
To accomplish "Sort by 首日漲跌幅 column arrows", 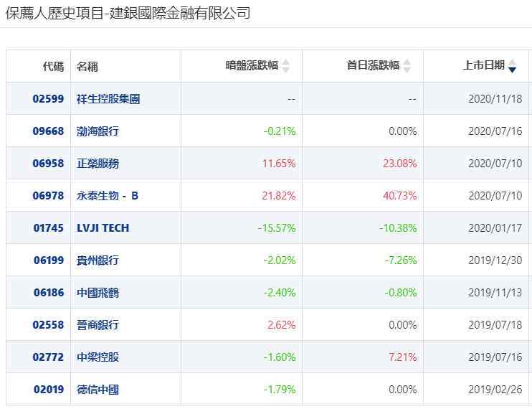I will 407,66.
